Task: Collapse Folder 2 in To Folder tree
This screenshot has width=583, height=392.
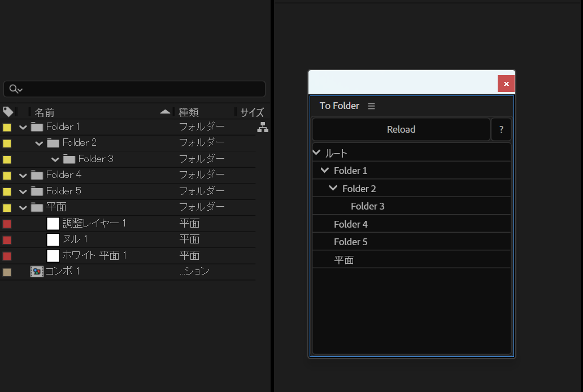Action: (333, 188)
